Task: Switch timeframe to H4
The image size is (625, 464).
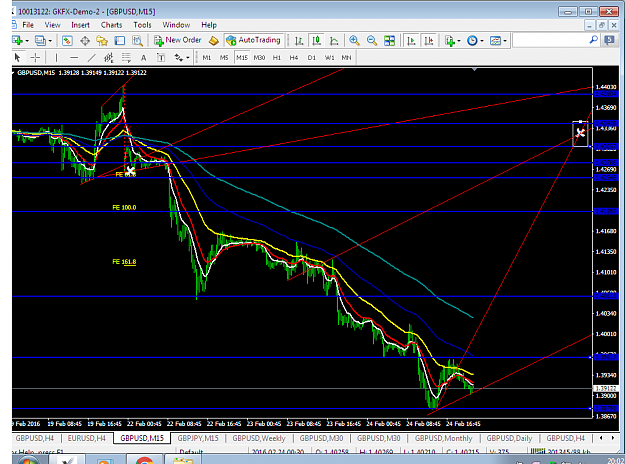Action: 294,58
